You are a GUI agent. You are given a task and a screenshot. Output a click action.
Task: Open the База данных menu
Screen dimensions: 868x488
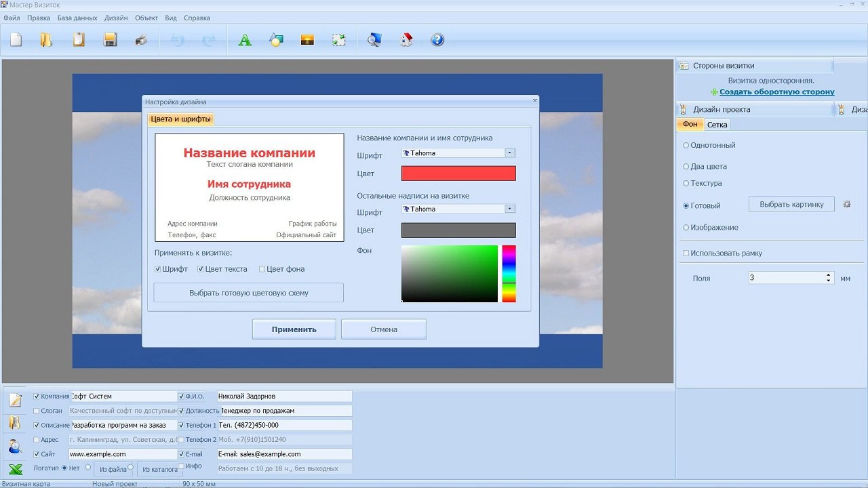tap(77, 18)
